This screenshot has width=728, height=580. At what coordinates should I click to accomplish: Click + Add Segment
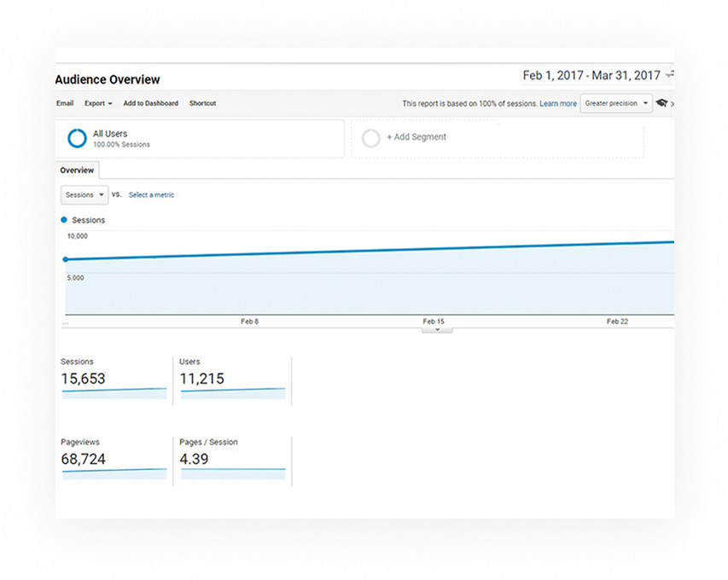(416, 136)
